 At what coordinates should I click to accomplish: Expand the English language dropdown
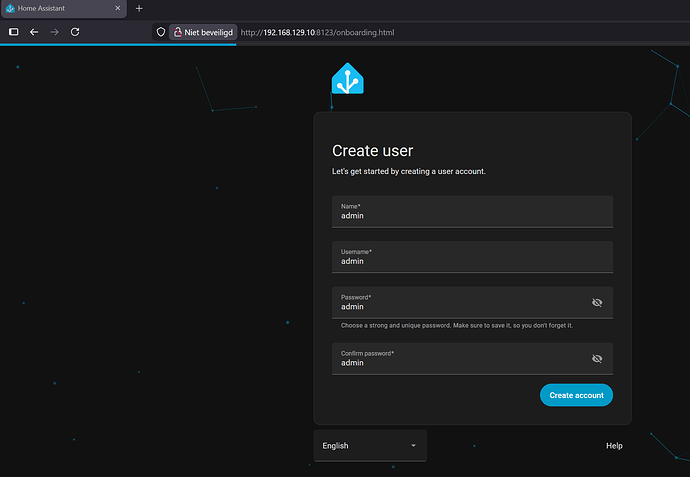(x=369, y=445)
